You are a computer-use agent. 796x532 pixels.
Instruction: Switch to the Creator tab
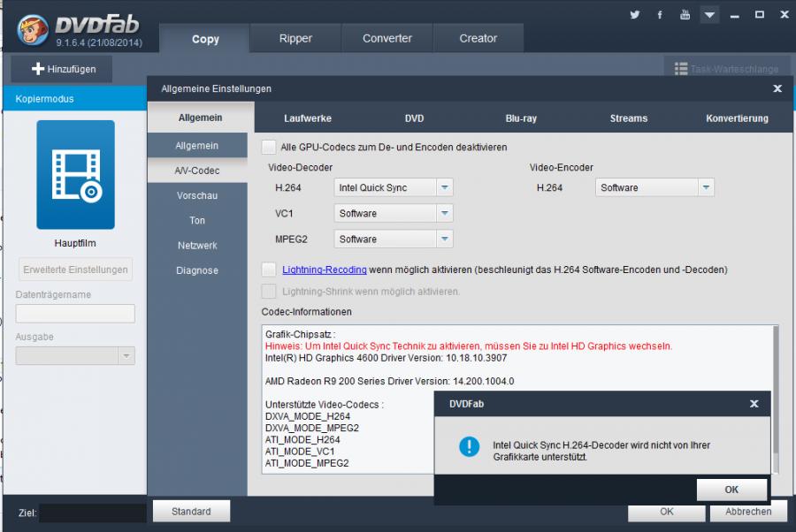[x=478, y=39]
